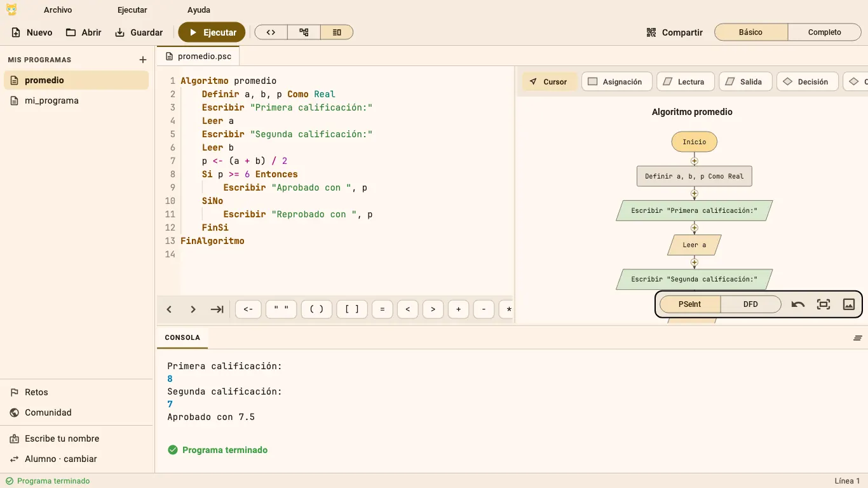Save the program with Guardar

[139, 32]
